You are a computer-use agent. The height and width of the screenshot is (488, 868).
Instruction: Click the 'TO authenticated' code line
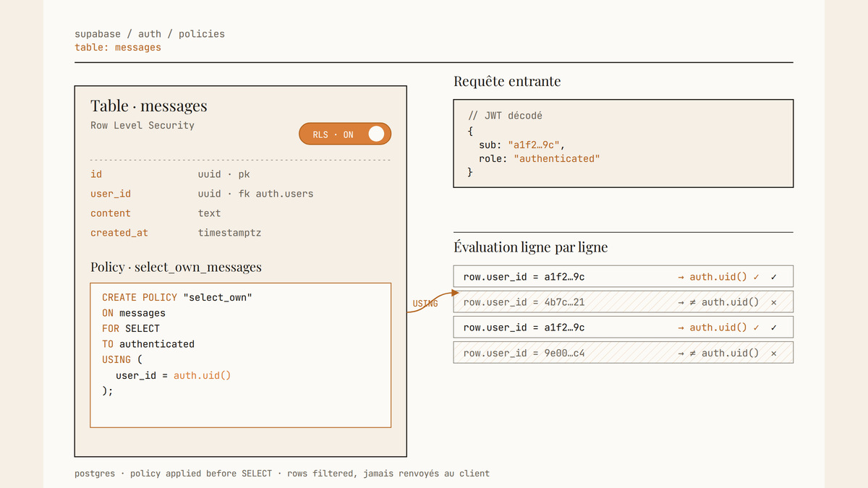point(148,344)
